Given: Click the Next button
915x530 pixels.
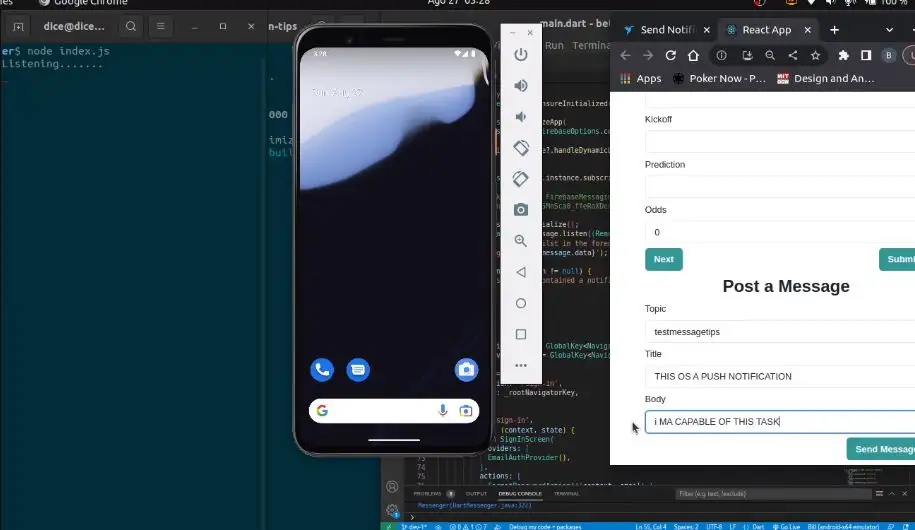Looking at the screenshot, I should click(663, 259).
